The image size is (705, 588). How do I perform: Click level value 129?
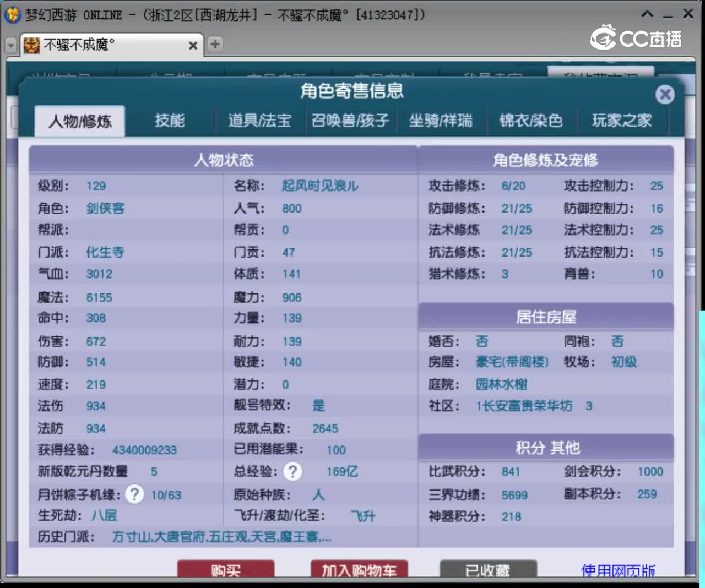tap(96, 186)
